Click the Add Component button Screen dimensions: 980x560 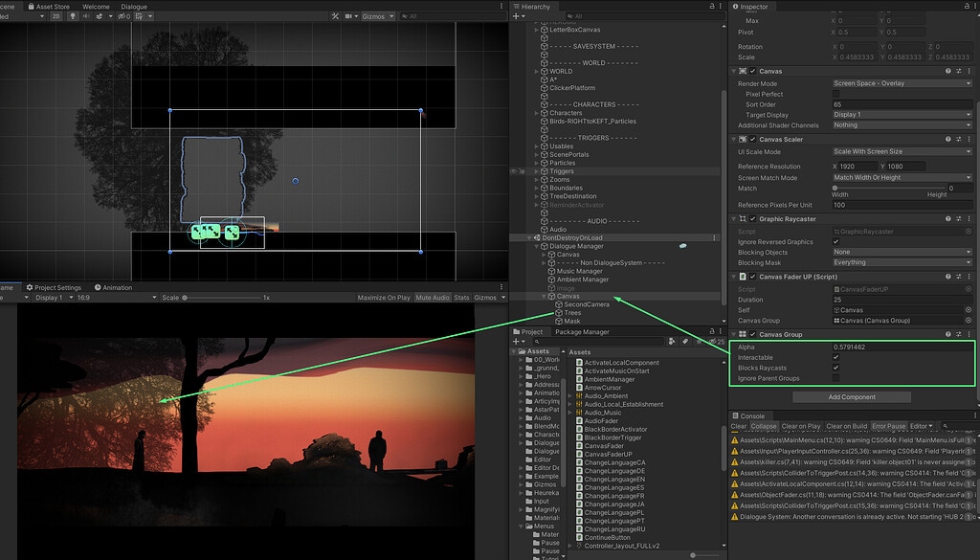click(852, 396)
